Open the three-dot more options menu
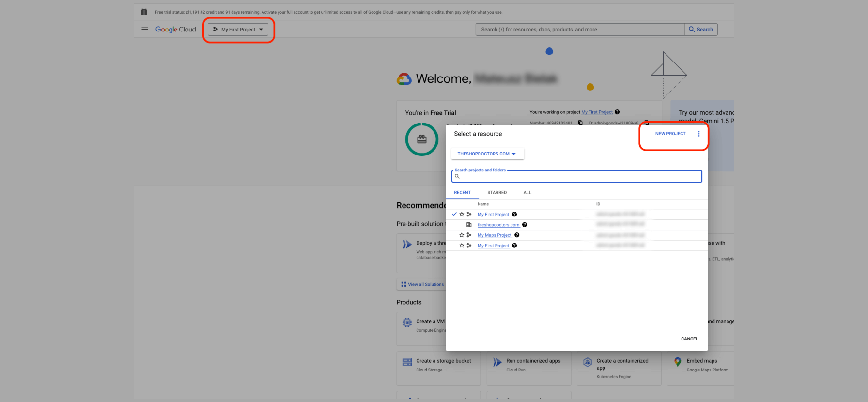Viewport: 868px width, 402px height. pos(698,134)
